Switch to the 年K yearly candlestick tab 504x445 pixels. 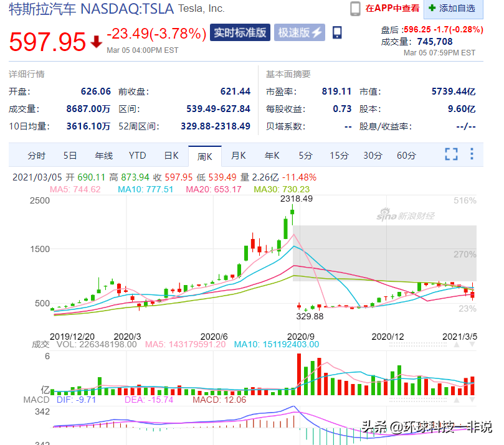click(272, 156)
